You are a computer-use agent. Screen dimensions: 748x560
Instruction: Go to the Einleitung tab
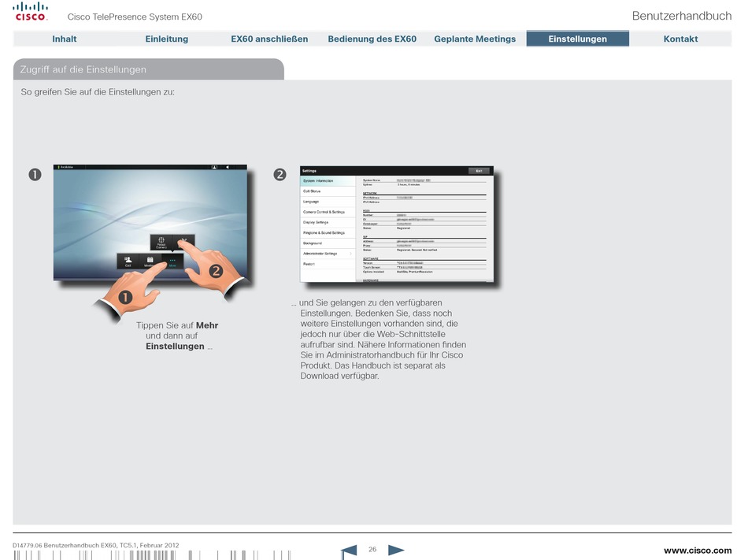coord(166,39)
